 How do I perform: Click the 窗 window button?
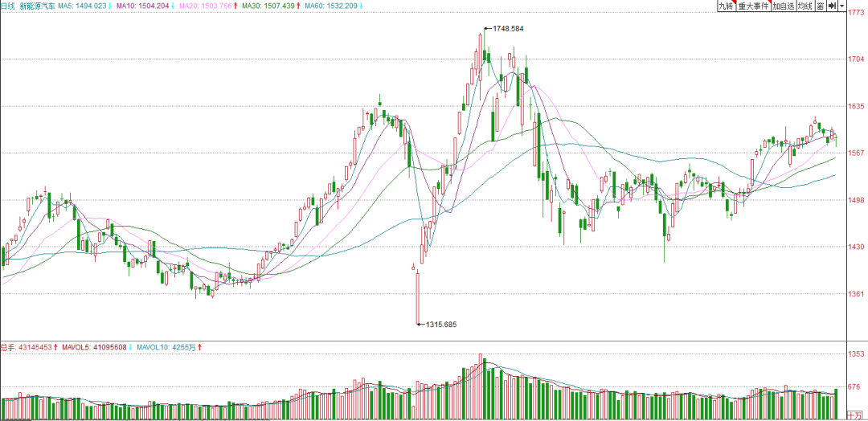(820, 6)
